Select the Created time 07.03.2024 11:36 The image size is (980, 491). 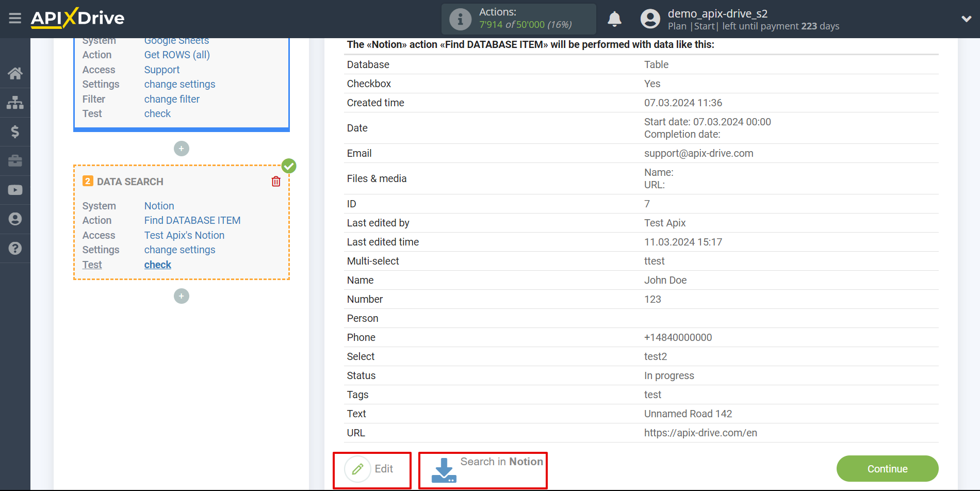point(683,103)
